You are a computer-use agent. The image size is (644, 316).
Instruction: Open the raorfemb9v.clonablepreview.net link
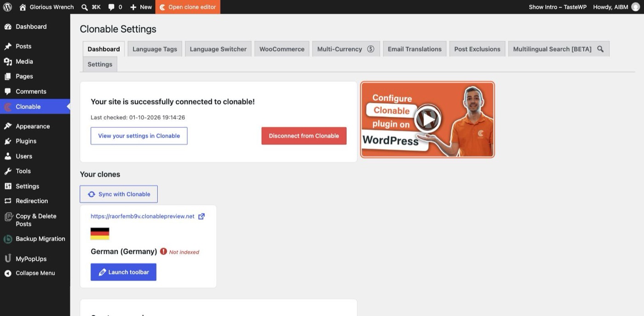(x=143, y=216)
